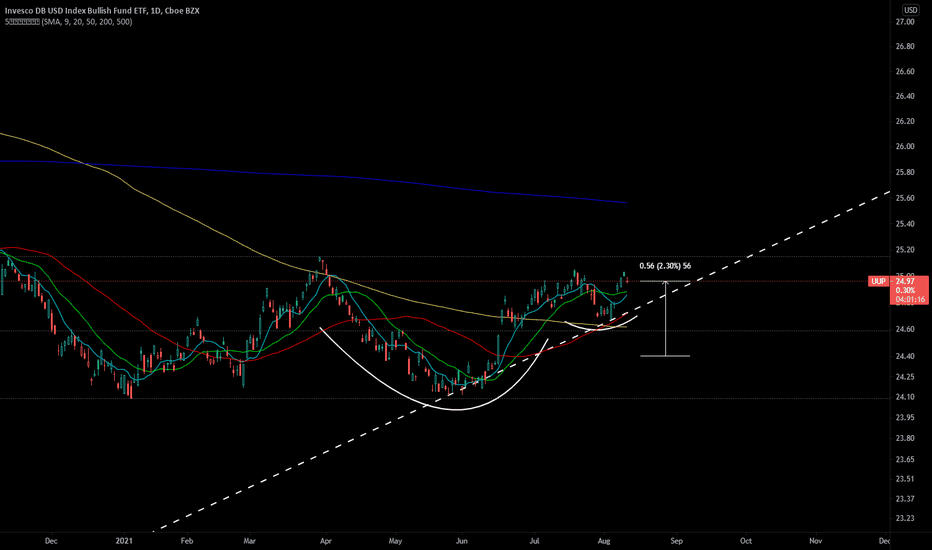Click the Dec label beside 2021 on time axis
Image resolution: width=932 pixels, height=550 pixels.
pos(51,541)
